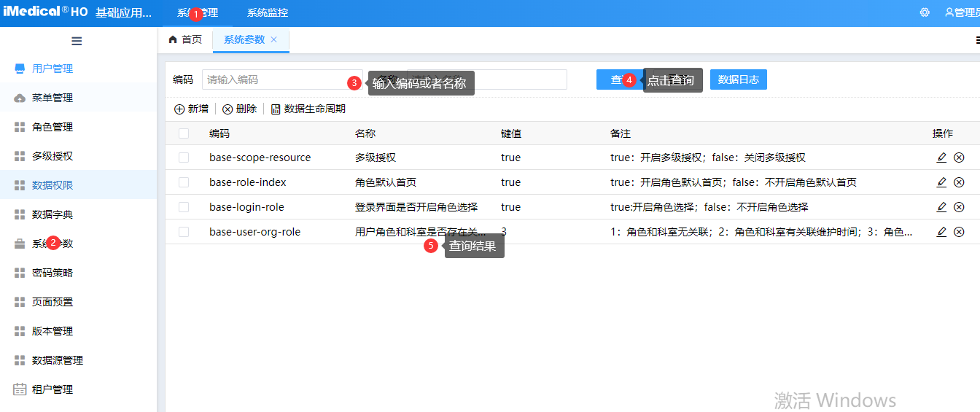Open 数据生命周期 from the toolbar
This screenshot has height=412, width=980.
308,109
